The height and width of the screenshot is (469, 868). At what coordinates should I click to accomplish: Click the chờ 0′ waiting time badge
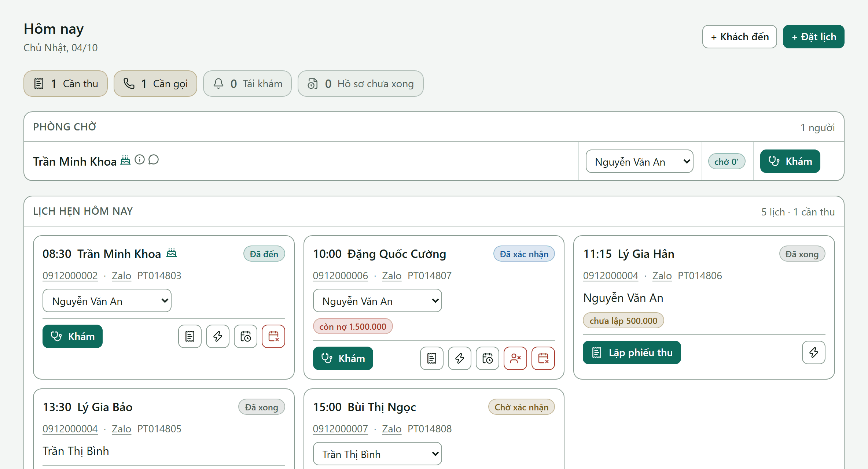(x=727, y=161)
